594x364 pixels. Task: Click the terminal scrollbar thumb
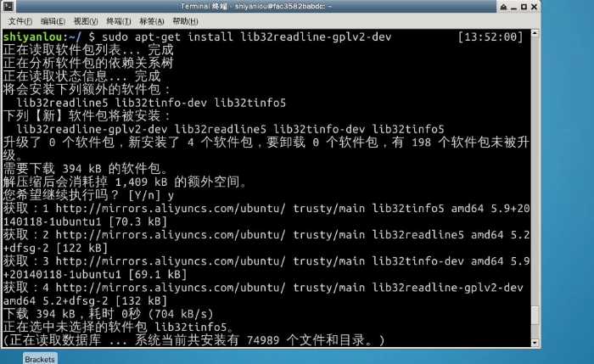click(x=535, y=316)
